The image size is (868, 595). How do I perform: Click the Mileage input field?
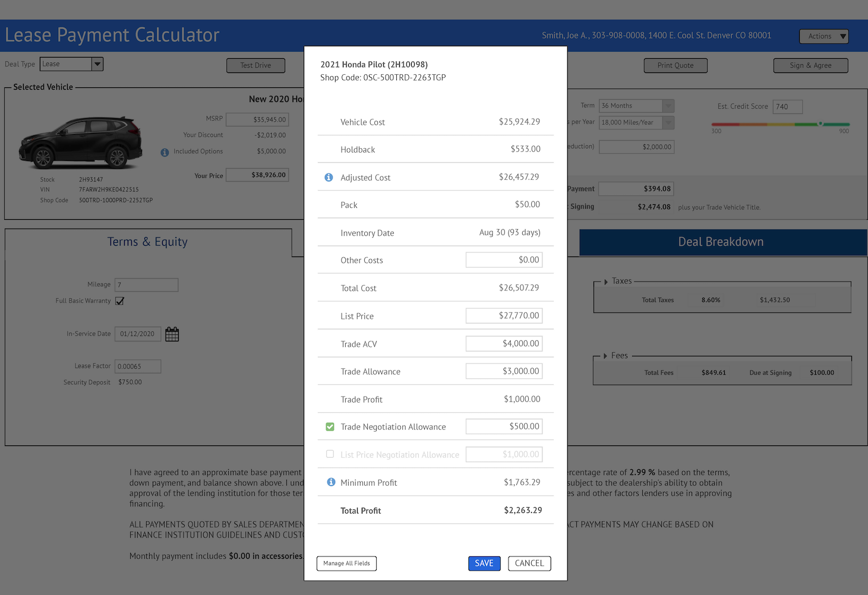point(146,285)
